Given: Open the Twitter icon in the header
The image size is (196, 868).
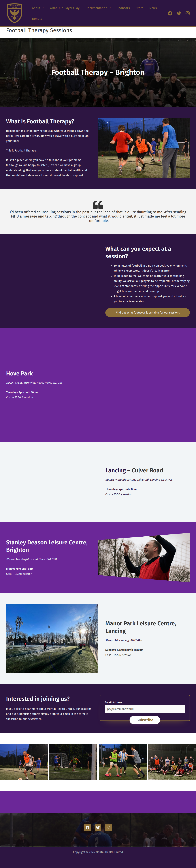Looking at the screenshot, I should point(179,13).
